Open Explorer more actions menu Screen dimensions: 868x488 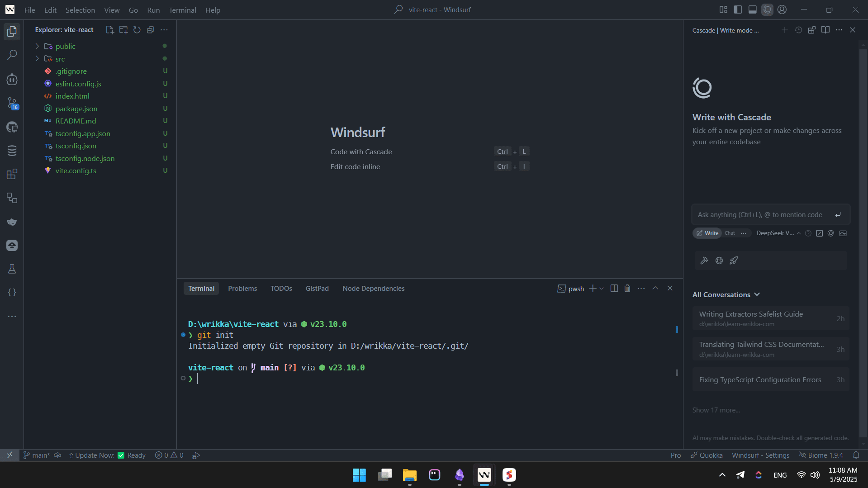(164, 30)
